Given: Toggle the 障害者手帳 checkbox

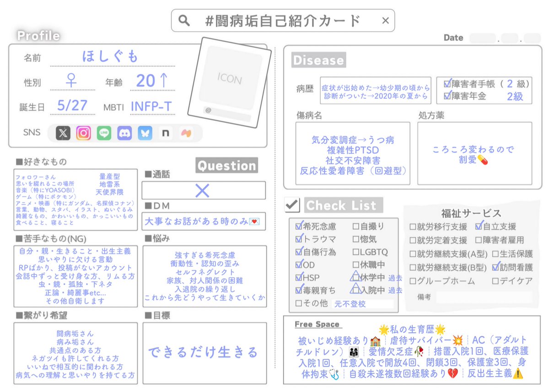Looking at the screenshot, I should tap(447, 84).
